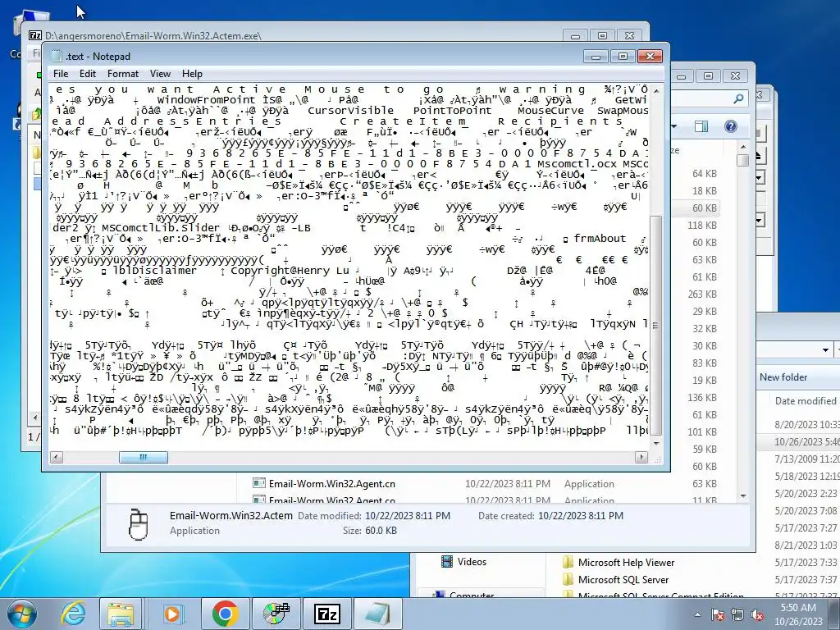Viewport: 840px width, 630px height.
Task: Click the Videos library icon
Action: tap(446, 561)
